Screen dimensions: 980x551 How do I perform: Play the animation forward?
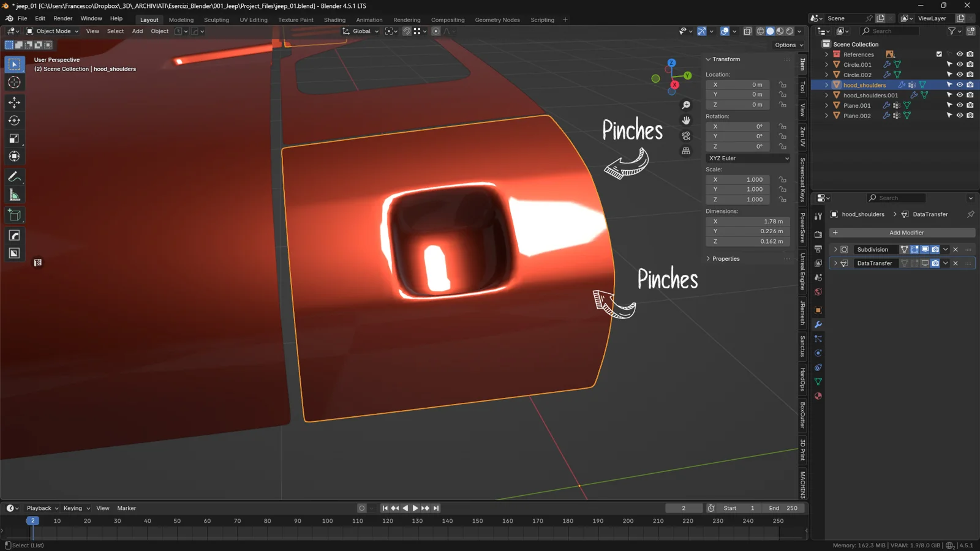415,508
